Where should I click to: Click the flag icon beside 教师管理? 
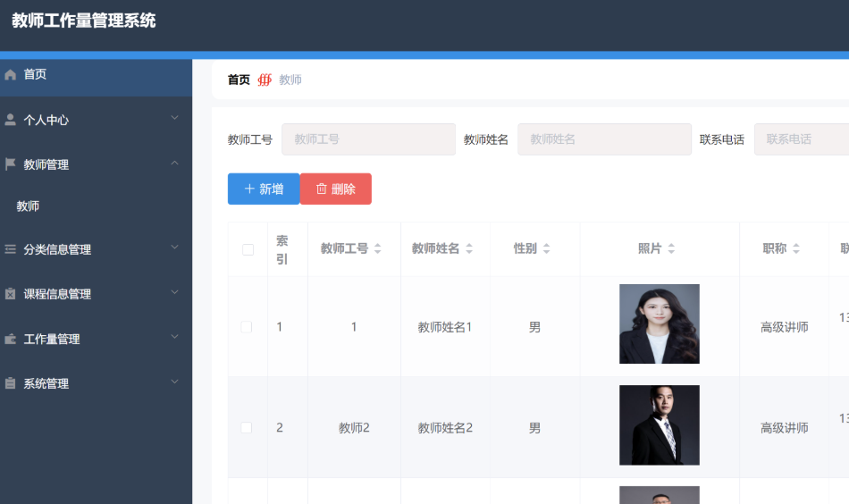click(x=11, y=164)
